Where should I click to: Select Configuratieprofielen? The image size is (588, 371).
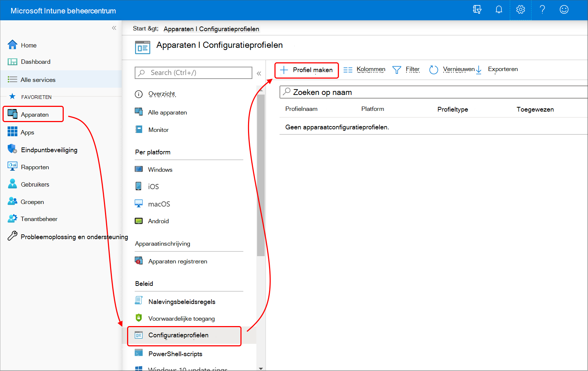click(x=184, y=336)
